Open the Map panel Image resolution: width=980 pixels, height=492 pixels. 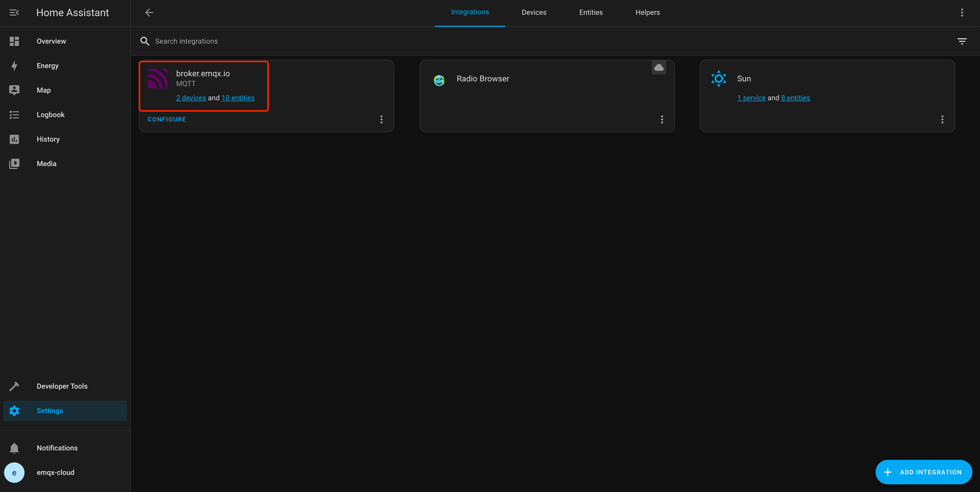(43, 90)
